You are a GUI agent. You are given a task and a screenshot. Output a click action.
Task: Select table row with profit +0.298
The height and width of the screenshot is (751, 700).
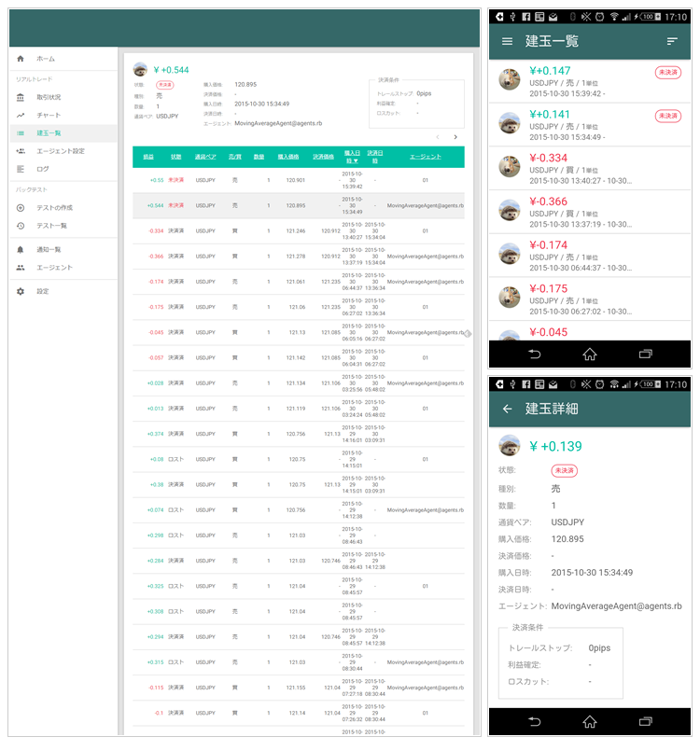299,535
